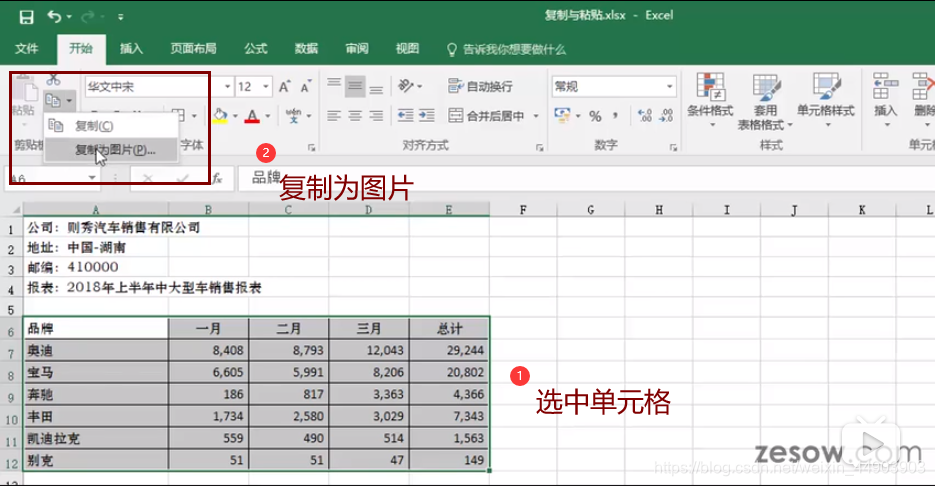Open the 数字 group dialog launcher
The height and width of the screenshot is (486, 935).
pyautogui.click(x=673, y=147)
